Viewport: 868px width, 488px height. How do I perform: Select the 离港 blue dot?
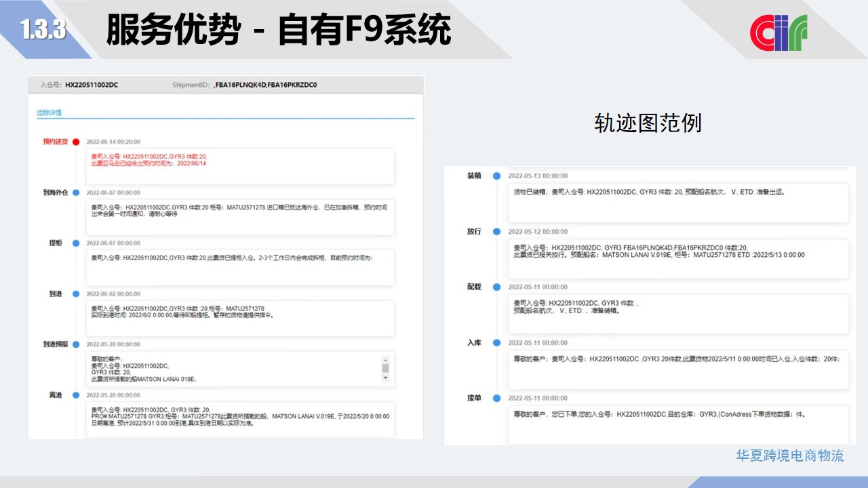click(x=76, y=395)
